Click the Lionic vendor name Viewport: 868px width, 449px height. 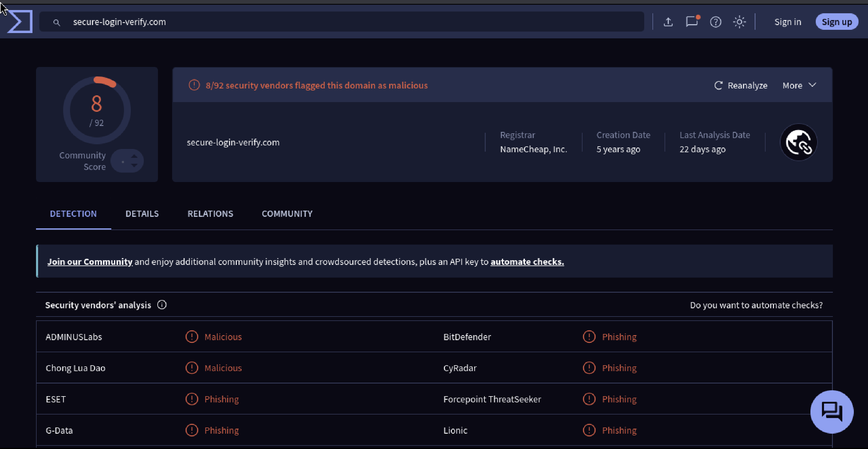tap(455, 430)
